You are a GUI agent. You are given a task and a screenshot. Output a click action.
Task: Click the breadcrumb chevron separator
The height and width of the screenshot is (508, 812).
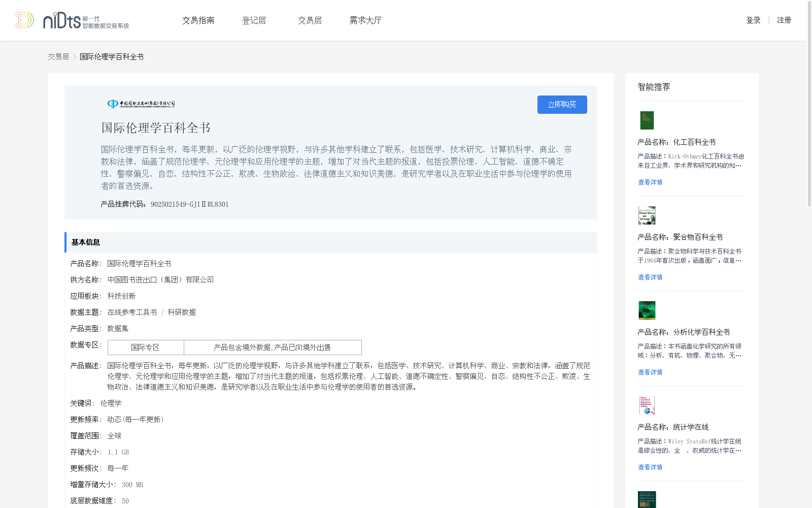75,57
